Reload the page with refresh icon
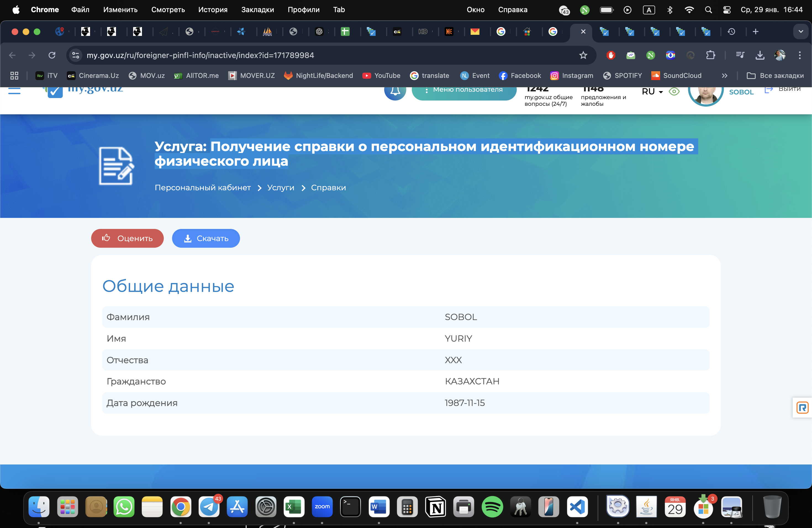This screenshot has width=812, height=528. click(52, 55)
